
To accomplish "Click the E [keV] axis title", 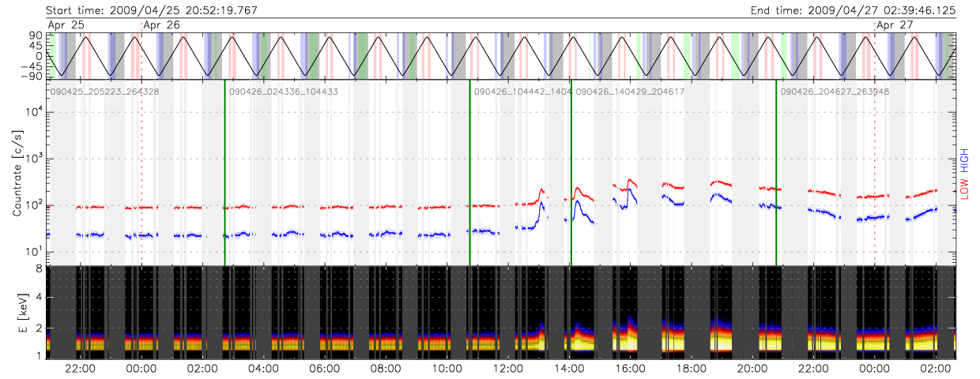I will (x=17, y=312).
